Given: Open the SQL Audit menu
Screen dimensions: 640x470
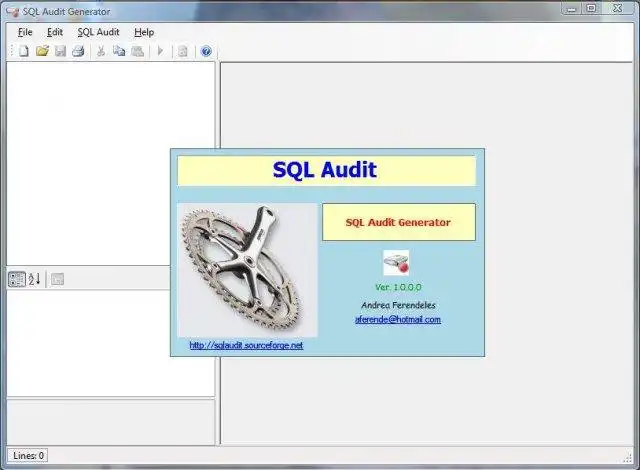Looking at the screenshot, I should (98, 32).
